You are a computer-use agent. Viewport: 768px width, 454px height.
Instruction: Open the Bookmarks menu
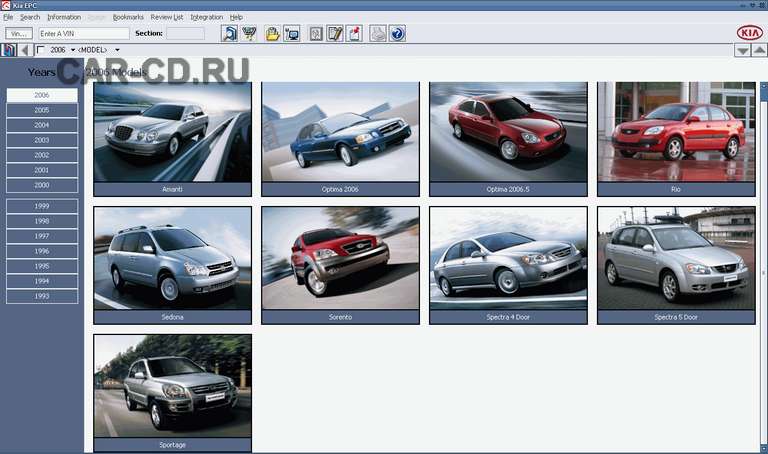pyautogui.click(x=128, y=17)
